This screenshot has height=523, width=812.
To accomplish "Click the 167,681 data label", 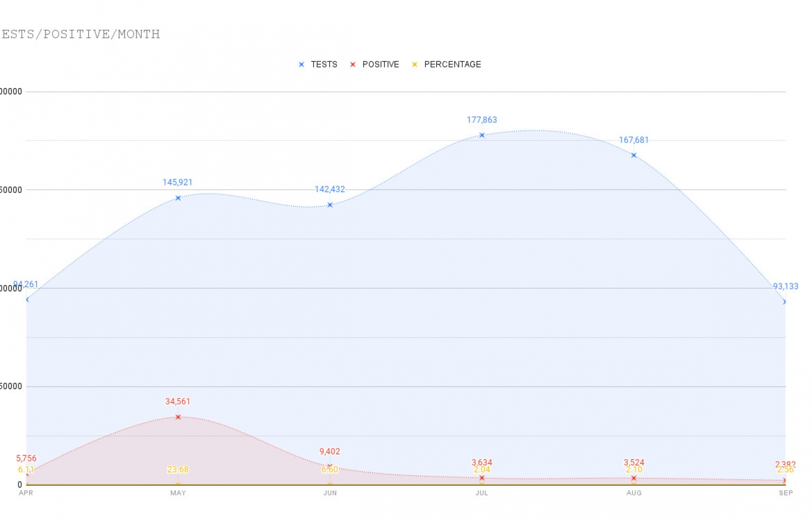I will click(x=634, y=140).
